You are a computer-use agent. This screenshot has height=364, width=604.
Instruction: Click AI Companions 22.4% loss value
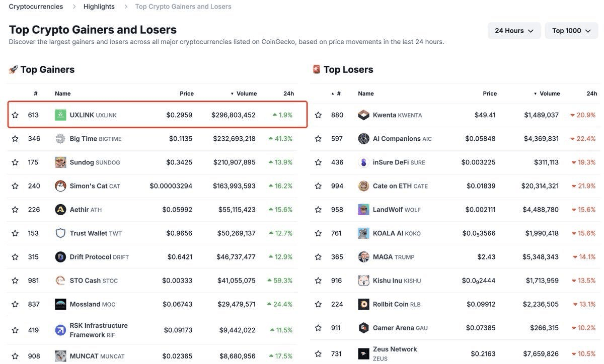(583, 139)
